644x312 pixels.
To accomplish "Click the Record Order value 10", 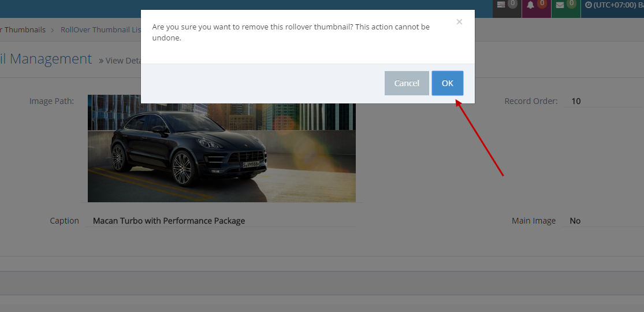I will pos(576,101).
